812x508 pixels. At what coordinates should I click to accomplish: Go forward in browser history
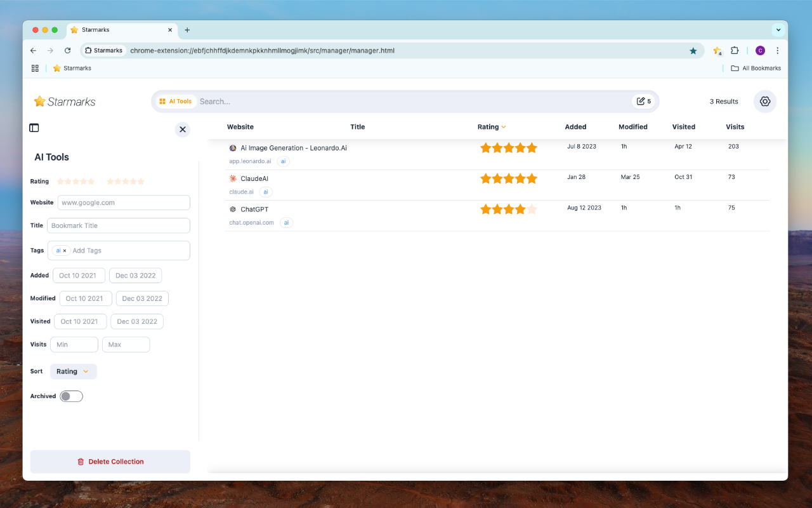[51, 51]
